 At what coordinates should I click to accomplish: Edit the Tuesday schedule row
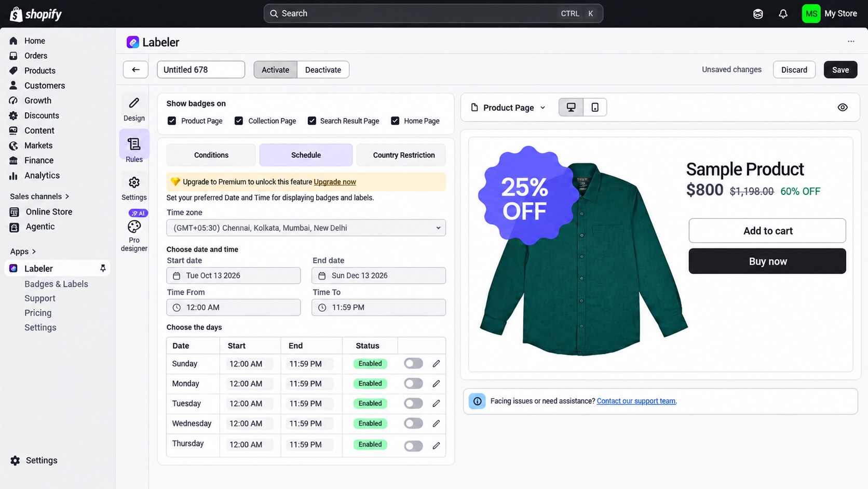(x=436, y=403)
